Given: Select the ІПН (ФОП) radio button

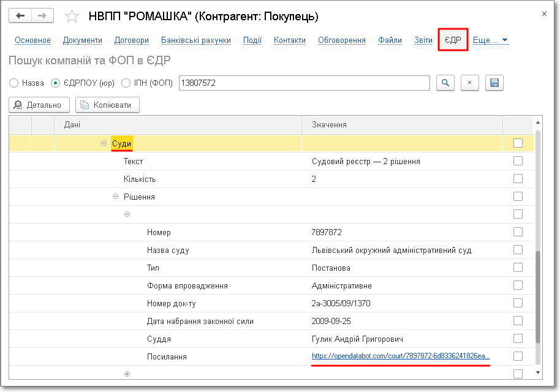Looking at the screenshot, I should (126, 83).
